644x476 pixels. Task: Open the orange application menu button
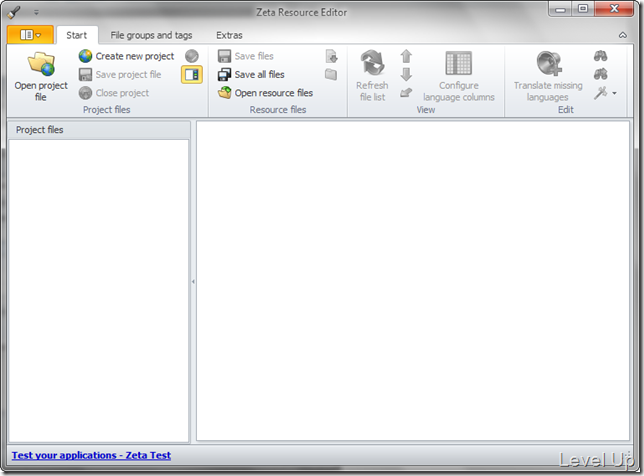(30, 35)
